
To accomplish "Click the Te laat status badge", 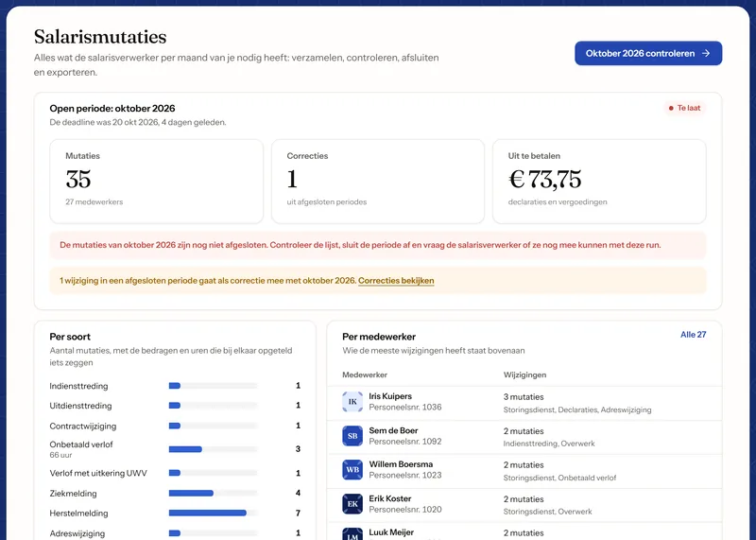I will [x=684, y=108].
